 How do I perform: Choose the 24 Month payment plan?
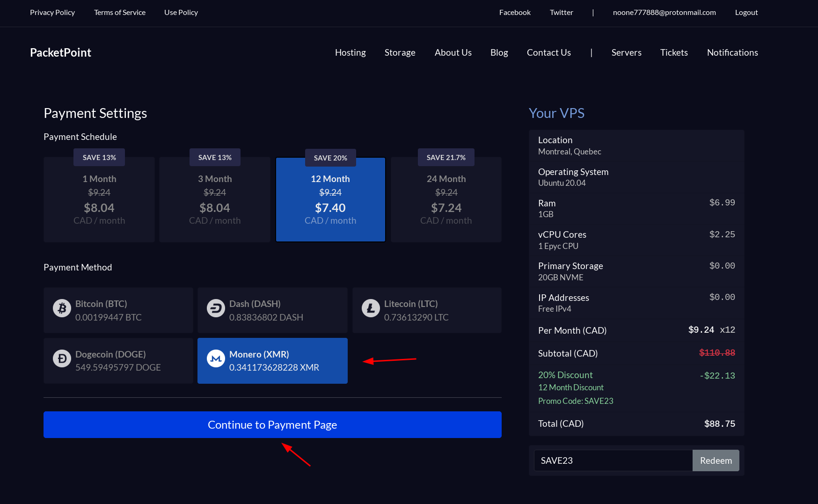(446, 199)
